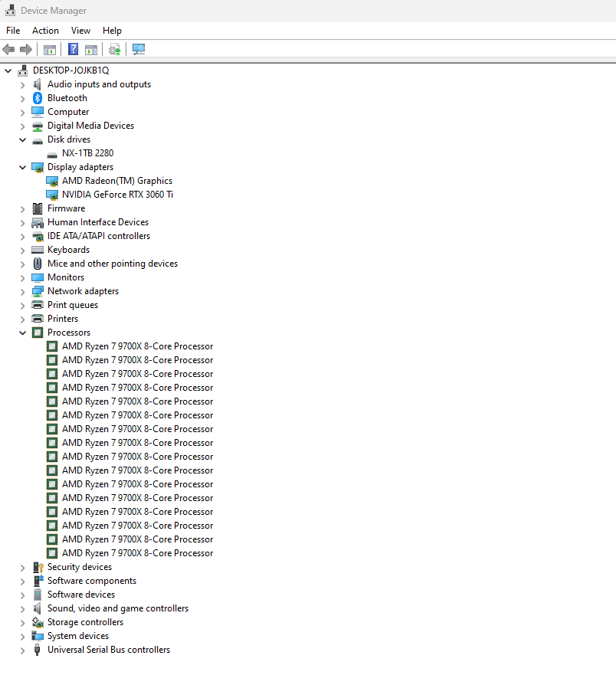Click the Scan for hardware changes icon
Viewport: 616px width, 675px height.
(x=139, y=50)
